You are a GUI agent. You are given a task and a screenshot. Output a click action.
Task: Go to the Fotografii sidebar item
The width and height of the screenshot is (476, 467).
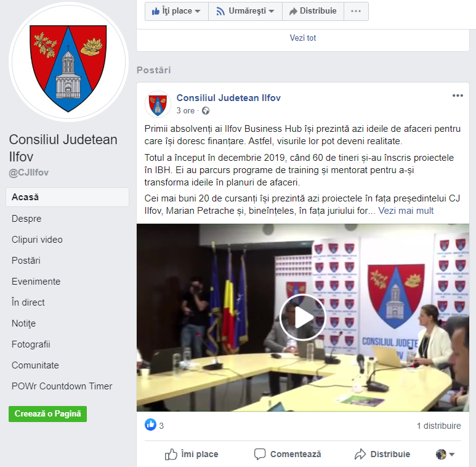(31, 344)
